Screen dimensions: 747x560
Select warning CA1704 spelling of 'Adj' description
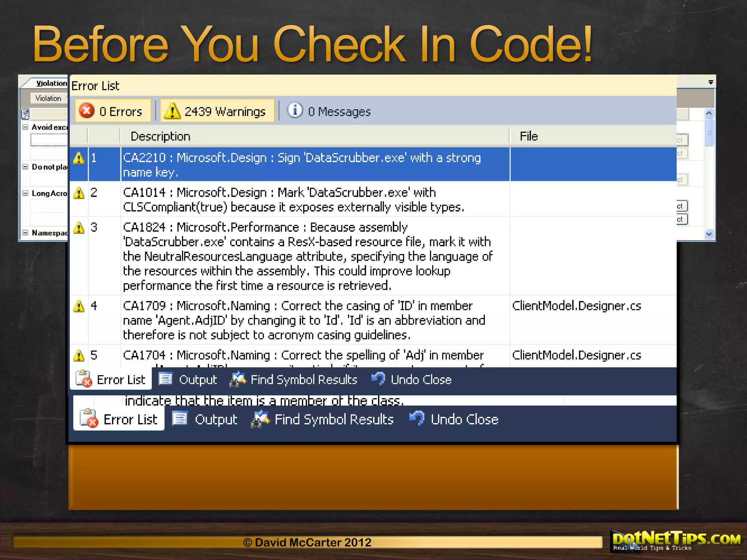[x=315, y=356]
